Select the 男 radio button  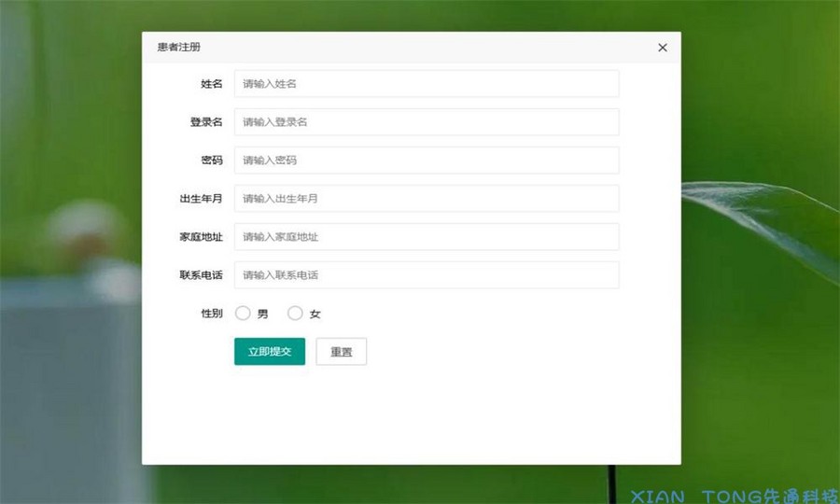click(x=243, y=314)
